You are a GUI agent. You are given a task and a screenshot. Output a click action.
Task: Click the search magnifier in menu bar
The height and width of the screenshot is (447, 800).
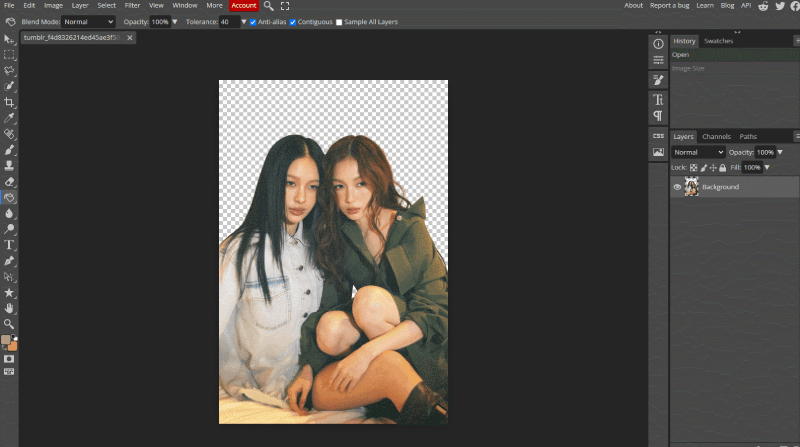pyautogui.click(x=268, y=6)
